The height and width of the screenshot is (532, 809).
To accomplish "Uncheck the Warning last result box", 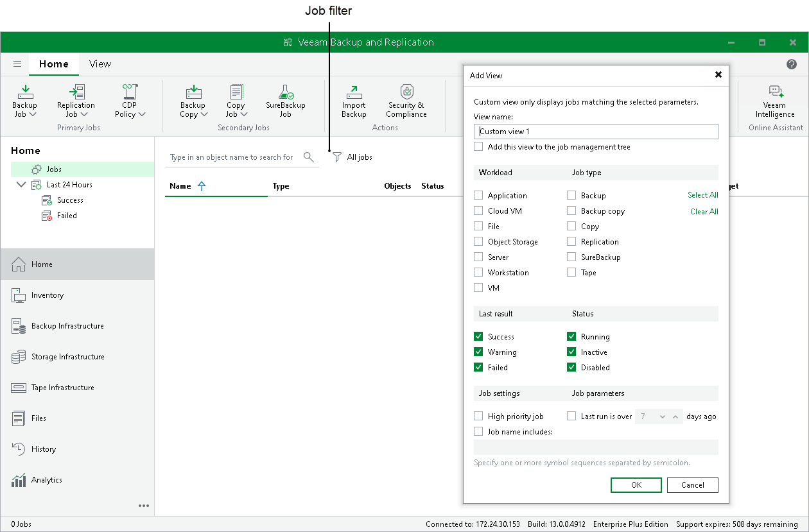I will click(478, 352).
